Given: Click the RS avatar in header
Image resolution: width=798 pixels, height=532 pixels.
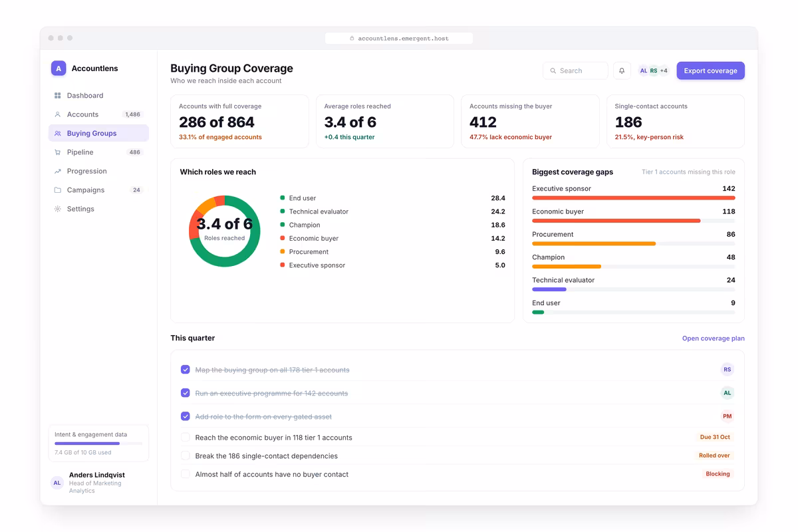Looking at the screenshot, I should pyautogui.click(x=654, y=70).
